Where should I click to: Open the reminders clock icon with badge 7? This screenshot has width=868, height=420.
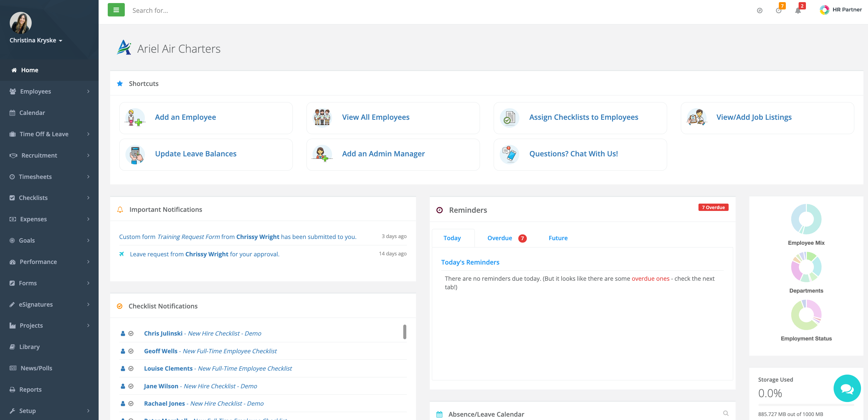779,11
